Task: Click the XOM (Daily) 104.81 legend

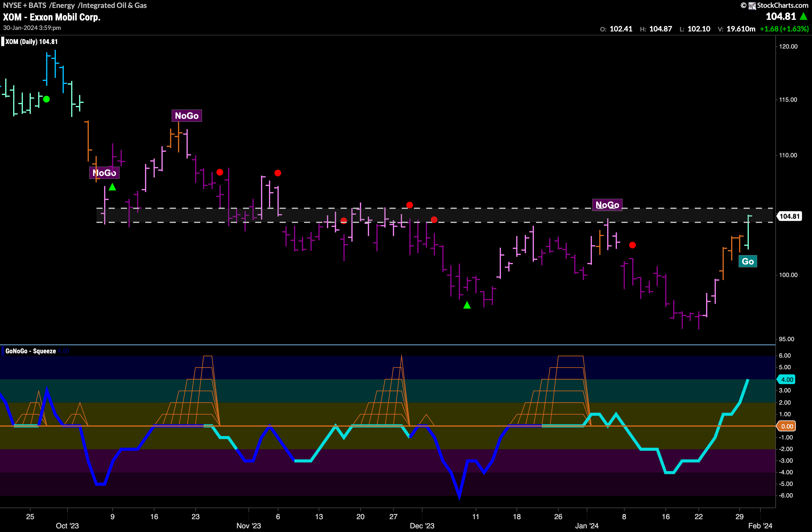Action: (x=31, y=42)
